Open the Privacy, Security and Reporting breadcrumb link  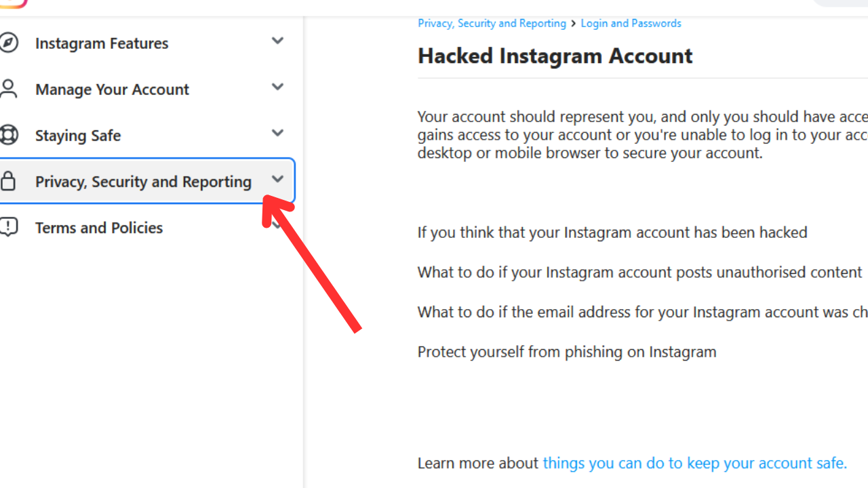tap(492, 23)
